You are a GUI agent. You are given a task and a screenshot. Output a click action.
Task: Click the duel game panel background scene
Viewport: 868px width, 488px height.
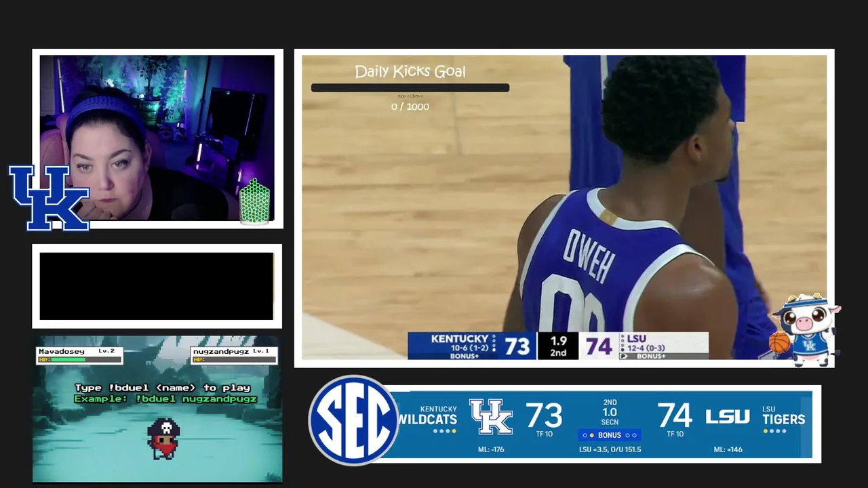tap(157, 409)
